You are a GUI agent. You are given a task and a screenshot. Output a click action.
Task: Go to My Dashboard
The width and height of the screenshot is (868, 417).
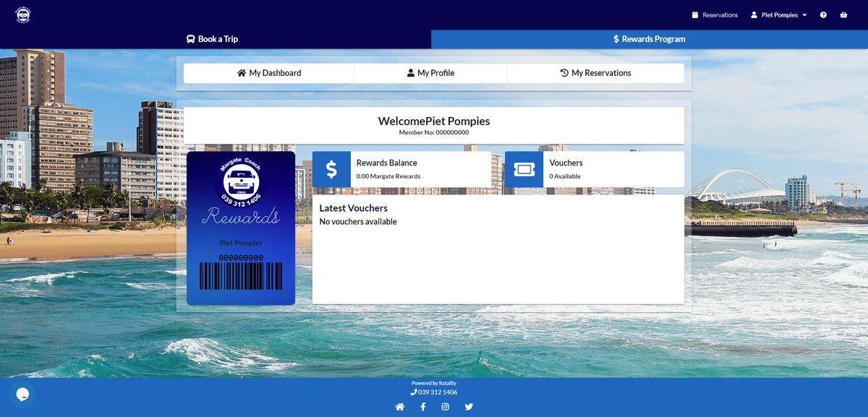269,73
